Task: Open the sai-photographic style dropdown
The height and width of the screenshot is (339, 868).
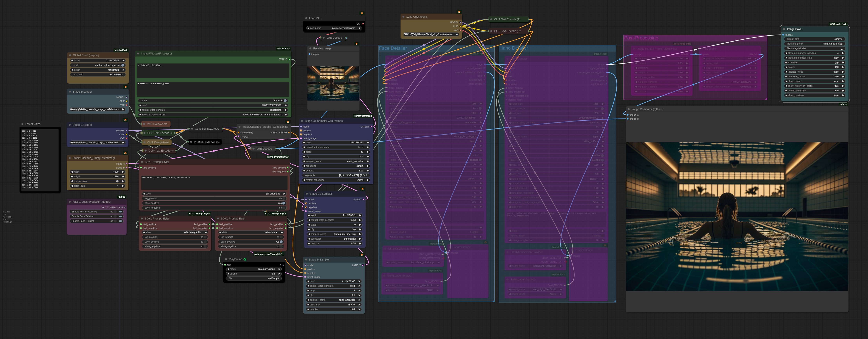Action: click(x=175, y=233)
